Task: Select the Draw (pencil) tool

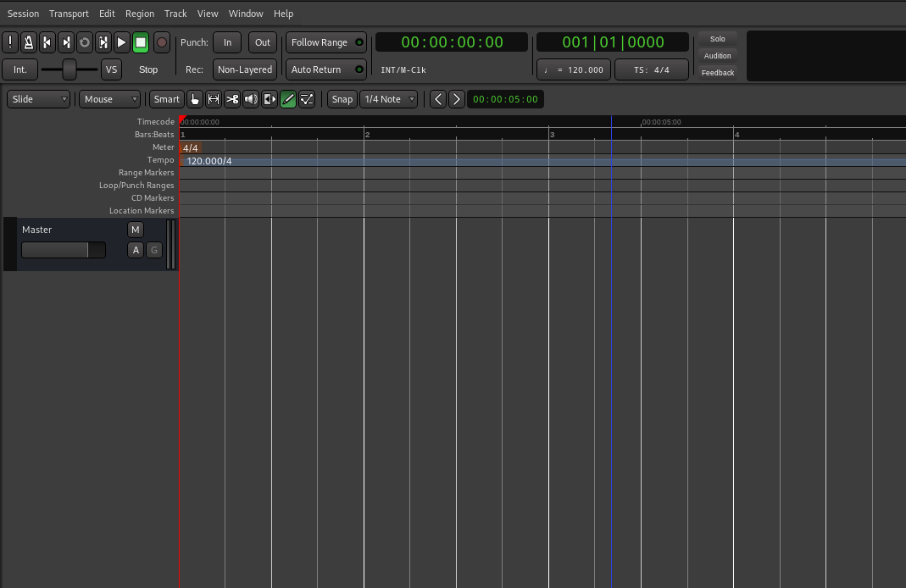Action: (x=288, y=99)
